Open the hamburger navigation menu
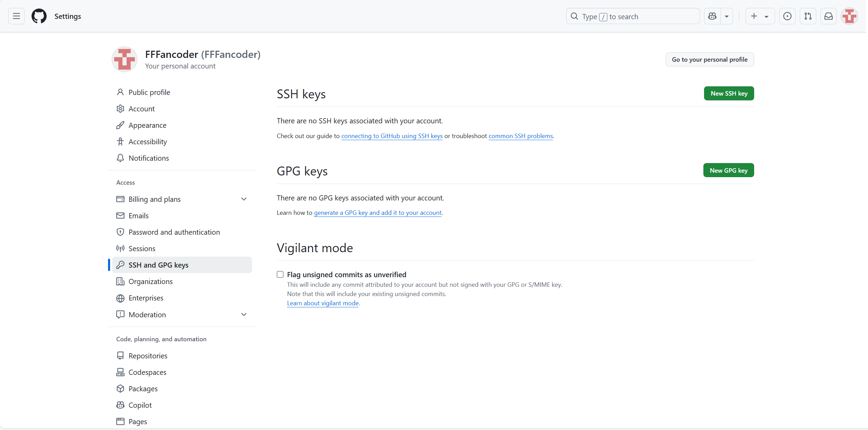Image resolution: width=868 pixels, height=430 pixels. pyautogui.click(x=16, y=16)
